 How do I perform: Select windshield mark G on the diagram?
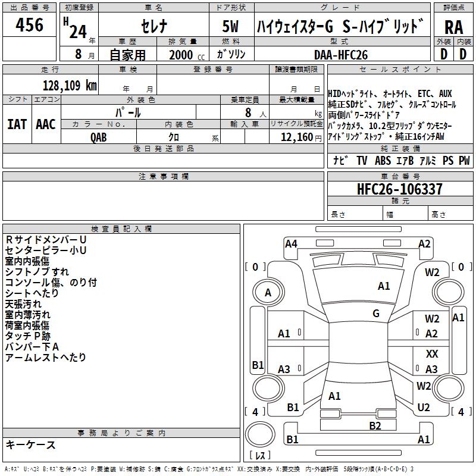coord(376,313)
